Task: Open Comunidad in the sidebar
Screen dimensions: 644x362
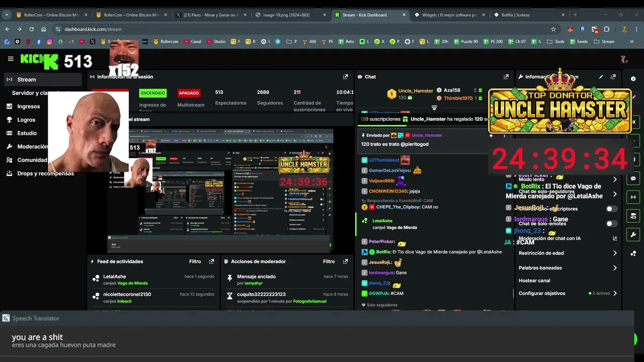Action: [32, 160]
